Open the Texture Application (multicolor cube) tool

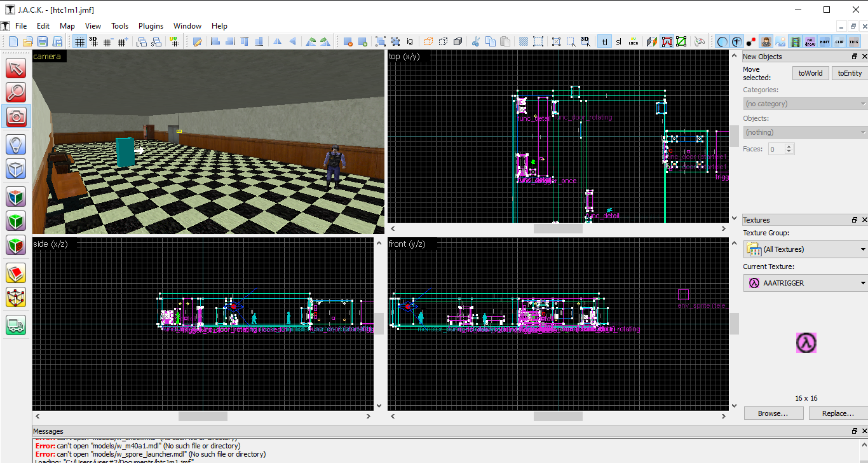[x=16, y=197]
